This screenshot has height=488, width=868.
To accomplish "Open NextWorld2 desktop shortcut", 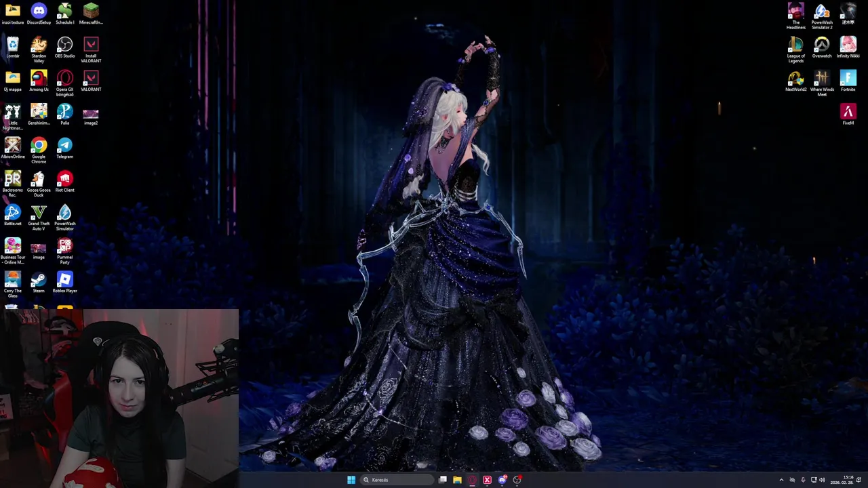I will pos(796,81).
